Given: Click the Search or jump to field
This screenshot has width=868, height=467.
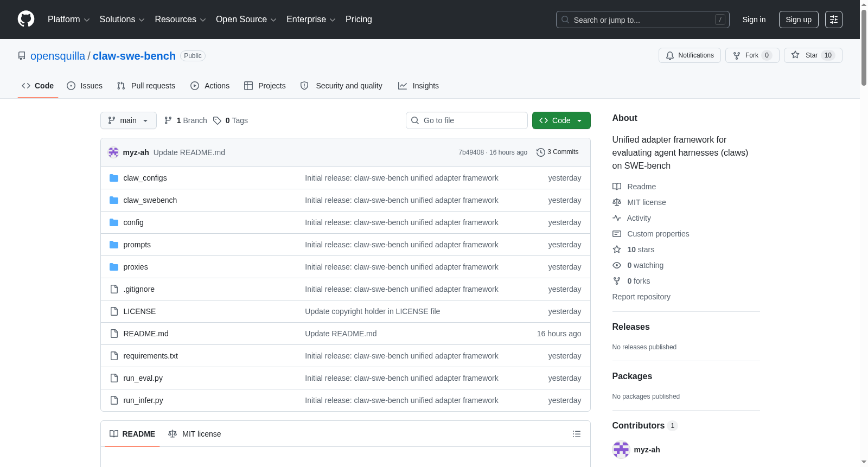Looking at the screenshot, I should [x=643, y=20].
